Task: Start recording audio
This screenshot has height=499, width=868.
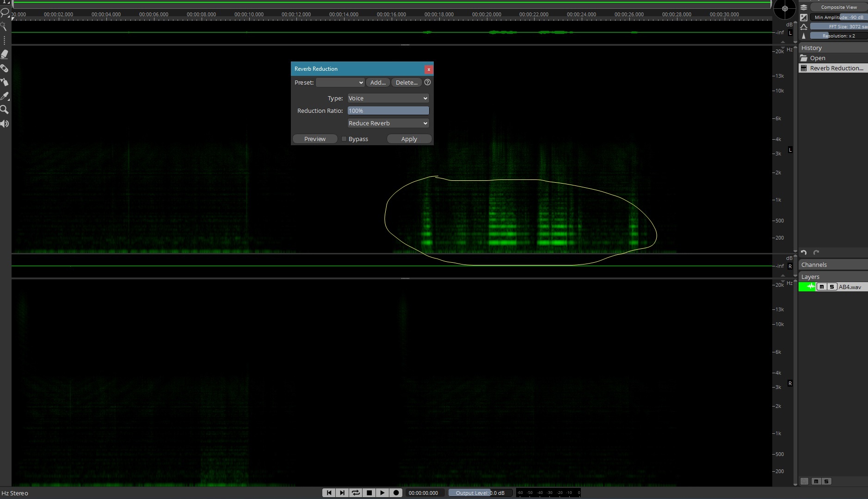Action: pyautogui.click(x=396, y=493)
